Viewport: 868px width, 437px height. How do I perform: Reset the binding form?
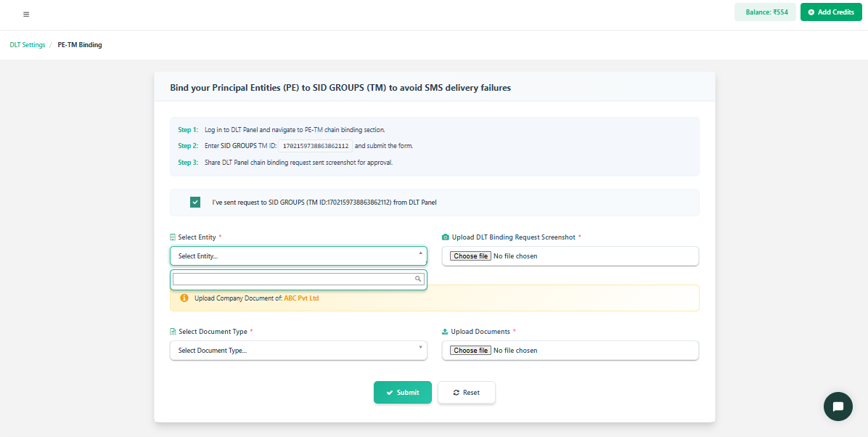(x=466, y=393)
